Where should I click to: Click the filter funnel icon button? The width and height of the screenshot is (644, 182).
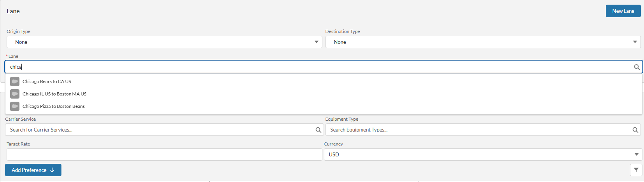point(636,170)
